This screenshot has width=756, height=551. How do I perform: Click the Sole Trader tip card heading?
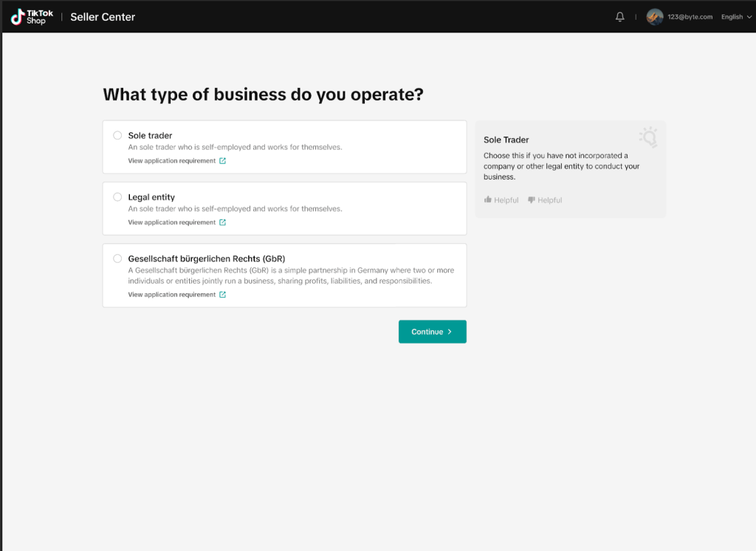(506, 140)
